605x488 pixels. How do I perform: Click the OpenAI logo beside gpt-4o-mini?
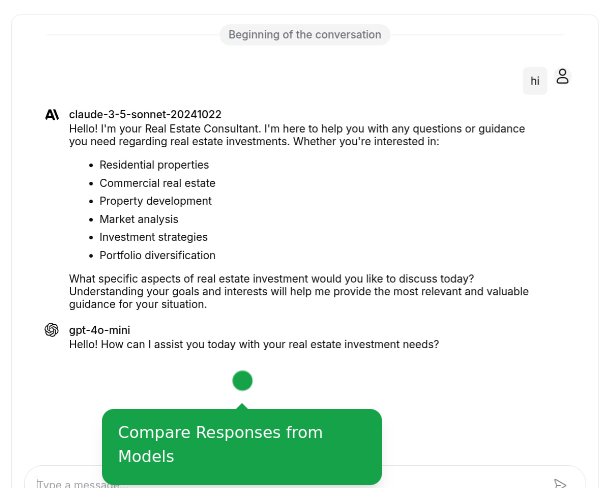[51, 330]
